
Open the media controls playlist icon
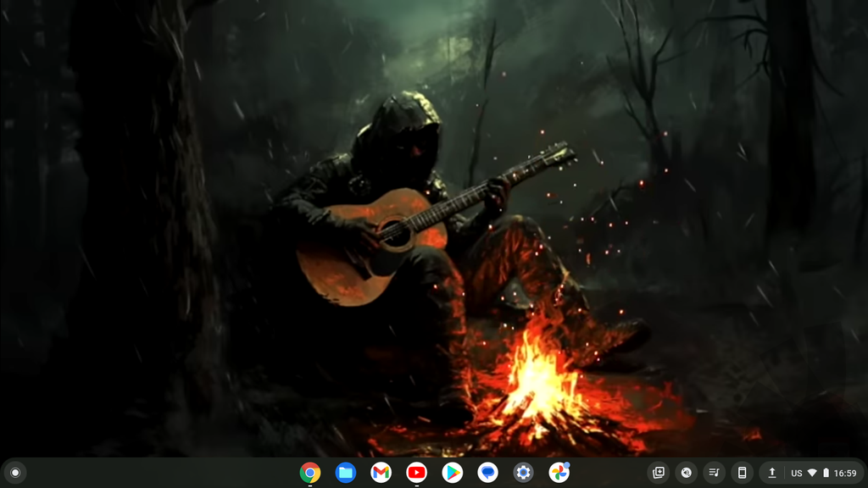[714, 473]
